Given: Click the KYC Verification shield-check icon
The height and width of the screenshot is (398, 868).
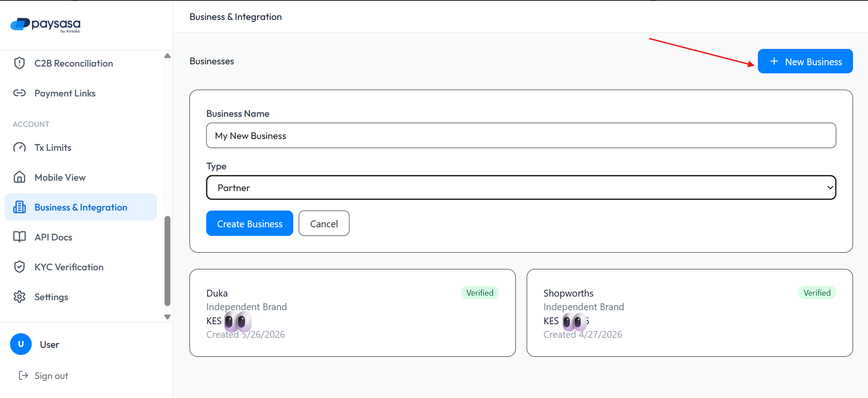Looking at the screenshot, I should tap(19, 267).
